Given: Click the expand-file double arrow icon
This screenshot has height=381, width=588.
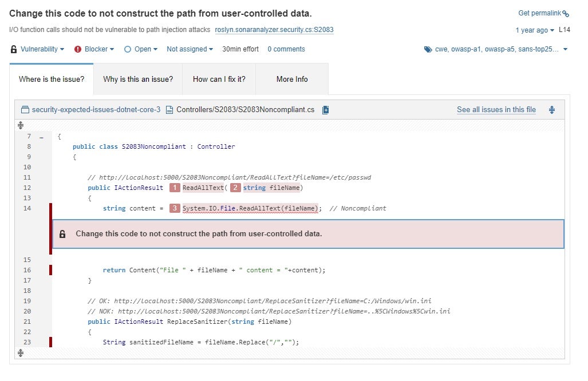Looking at the screenshot, I should click(551, 109).
